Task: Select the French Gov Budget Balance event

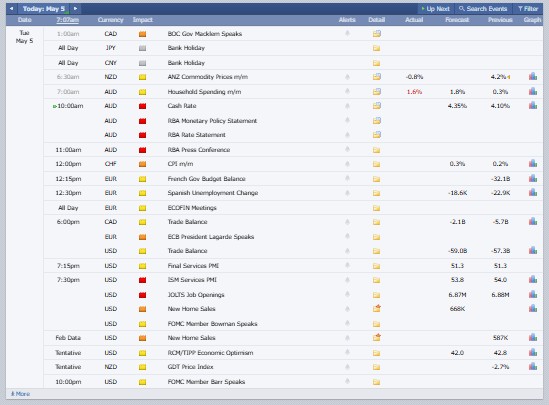Action: tap(207, 179)
